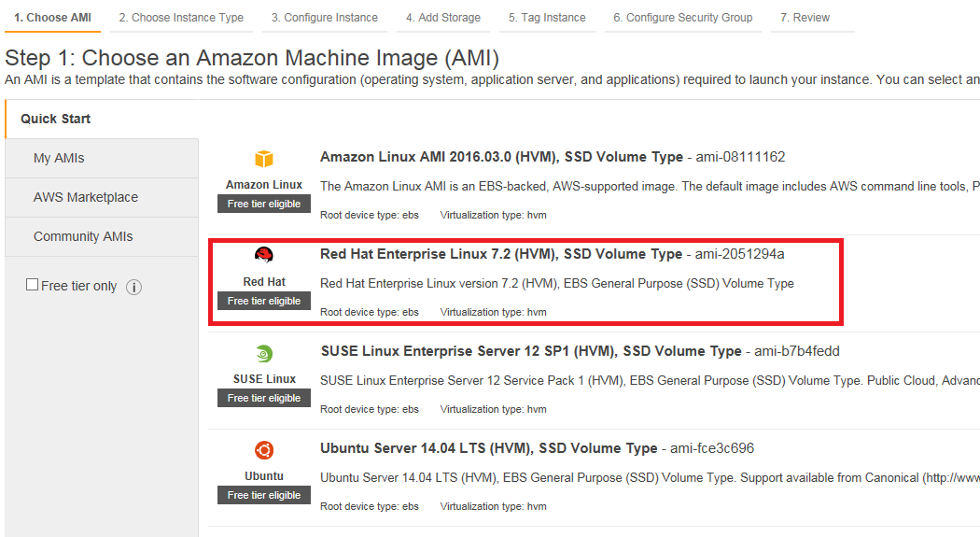
Task: Open the My AMIs section
Action: pos(59,158)
